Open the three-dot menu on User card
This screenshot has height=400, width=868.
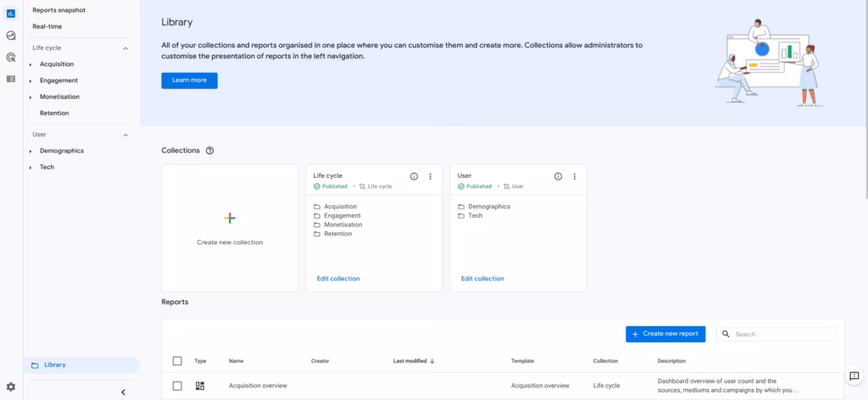click(x=575, y=176)
